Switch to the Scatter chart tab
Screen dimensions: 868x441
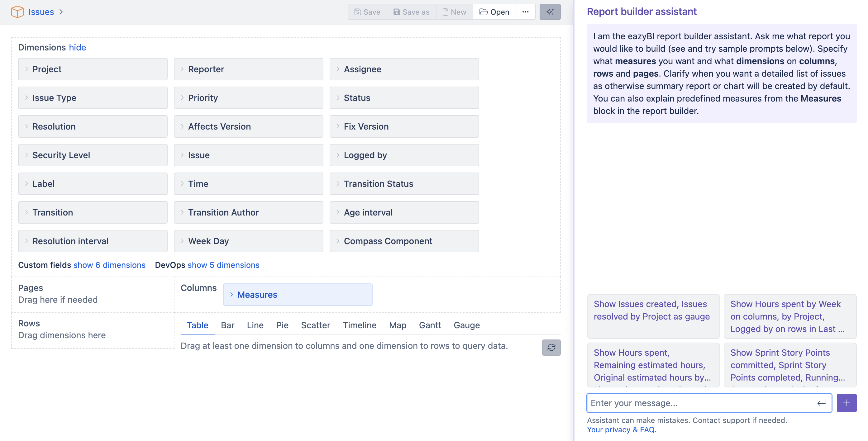(315, 325)
